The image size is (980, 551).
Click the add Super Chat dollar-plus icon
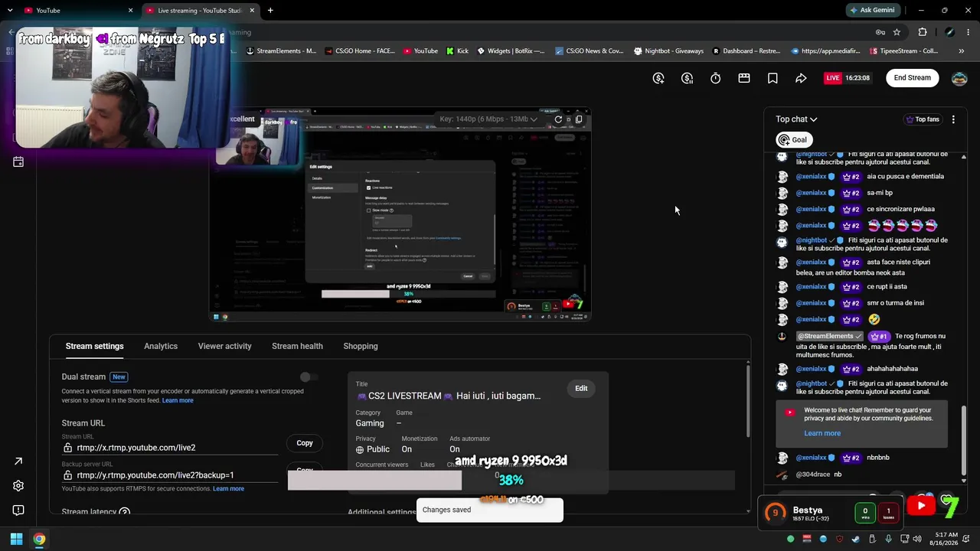pyautogui.click(x=658, y=78)
